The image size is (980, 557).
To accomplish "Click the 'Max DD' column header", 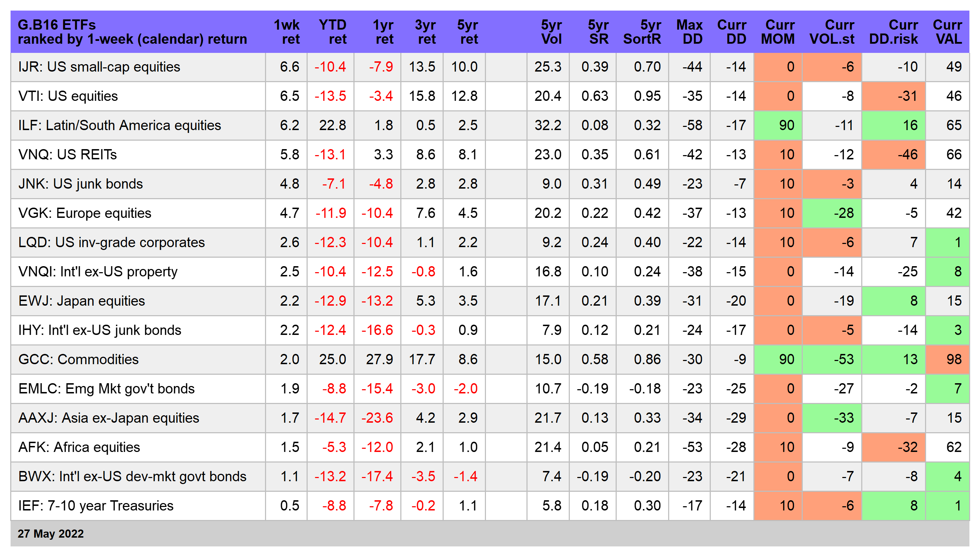I will point(689,32).
